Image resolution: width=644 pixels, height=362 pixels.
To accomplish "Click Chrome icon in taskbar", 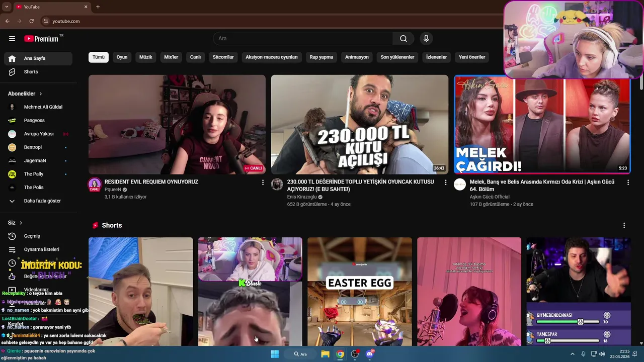I will click(x=340, y=354).
